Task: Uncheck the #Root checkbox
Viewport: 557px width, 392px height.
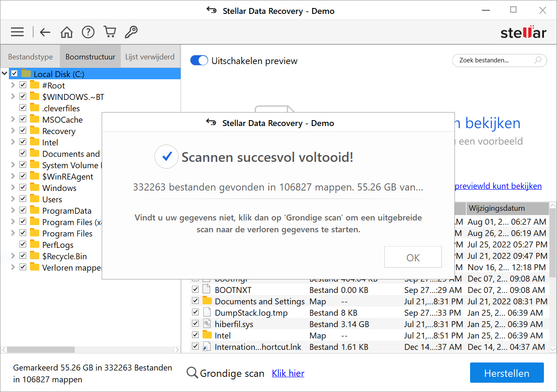Action: coord(23,85)
